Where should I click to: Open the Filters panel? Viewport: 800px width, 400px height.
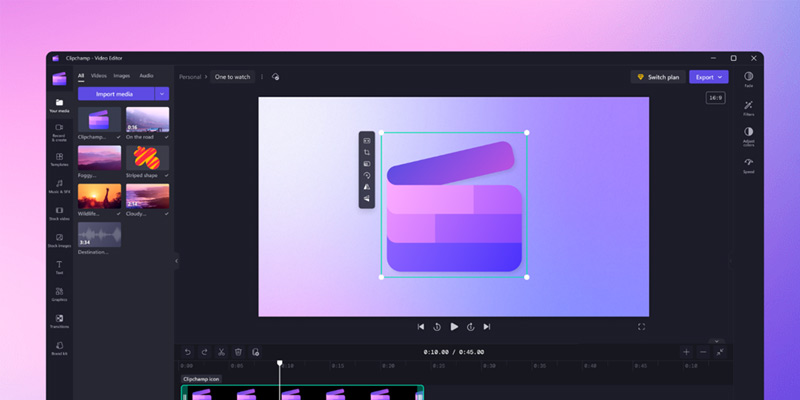tap(748, 108)
